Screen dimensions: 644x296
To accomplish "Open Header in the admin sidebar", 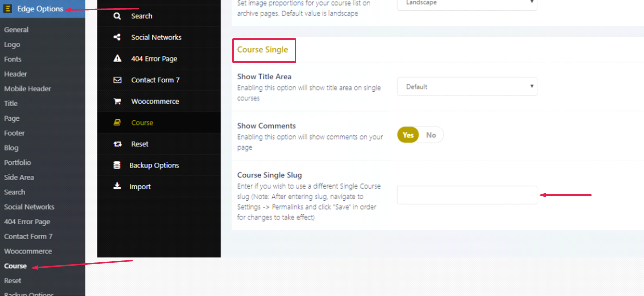I will [x=16, y=74].
